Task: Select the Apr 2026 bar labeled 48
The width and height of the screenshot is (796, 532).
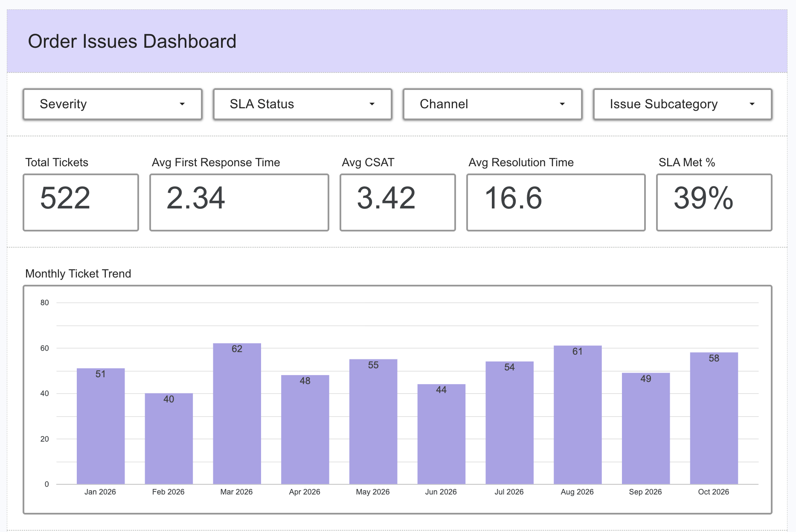Action: [305, 430]
